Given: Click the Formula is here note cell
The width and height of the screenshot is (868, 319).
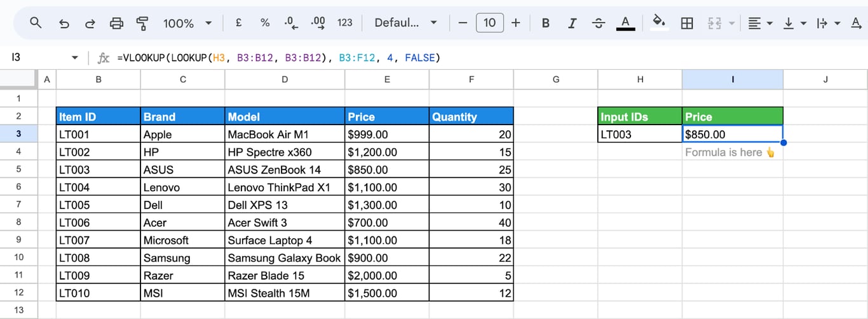Looking at the screenshot, I should pos(733,152).
